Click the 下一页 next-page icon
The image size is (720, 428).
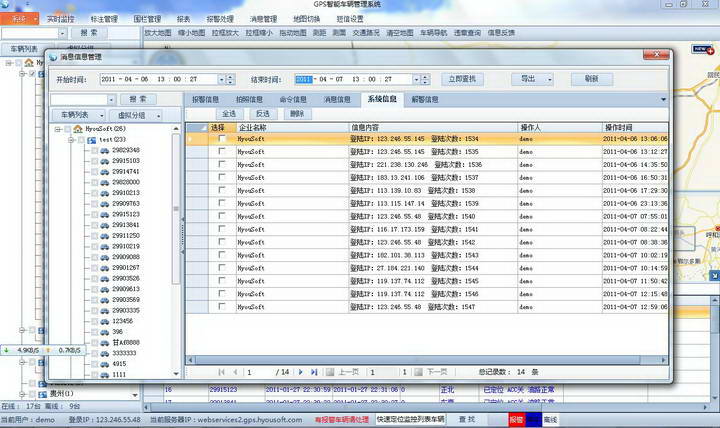pyautogui.click(x=418, y=372)
